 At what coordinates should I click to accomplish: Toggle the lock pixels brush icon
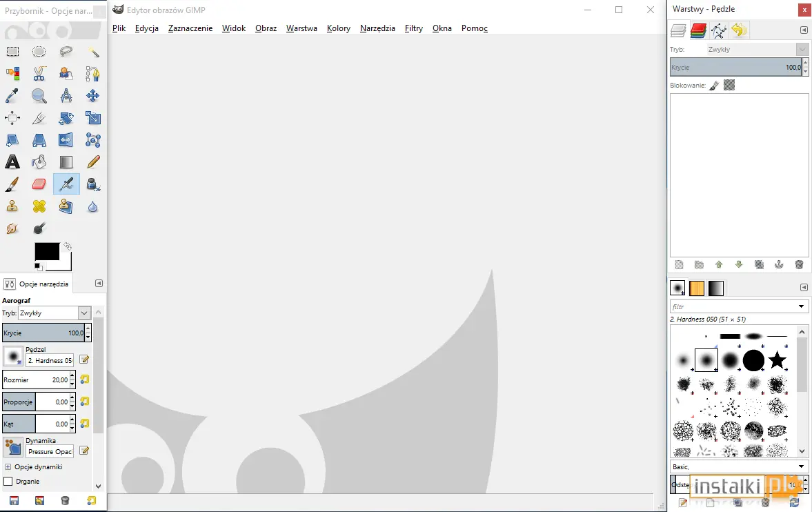(714, 86)
